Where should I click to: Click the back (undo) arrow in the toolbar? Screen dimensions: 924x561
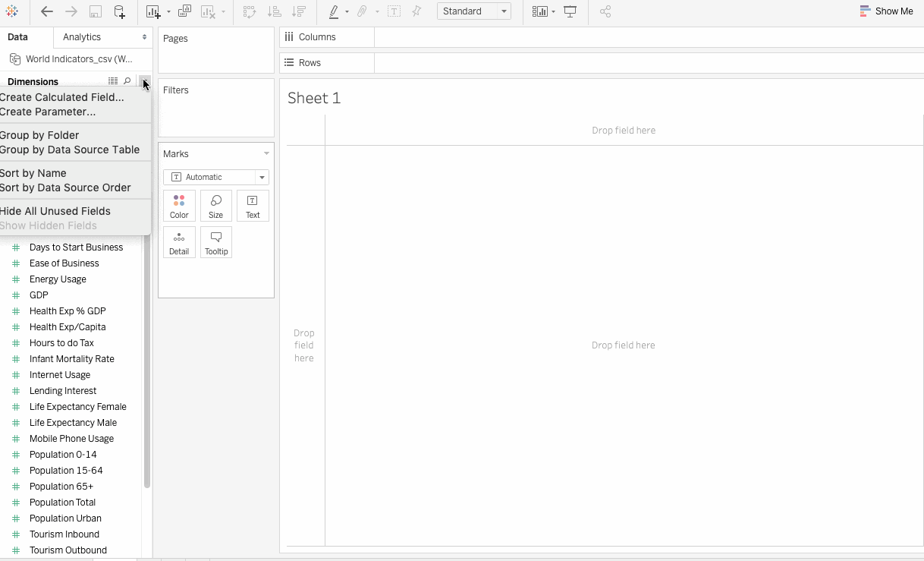(47, 11)
